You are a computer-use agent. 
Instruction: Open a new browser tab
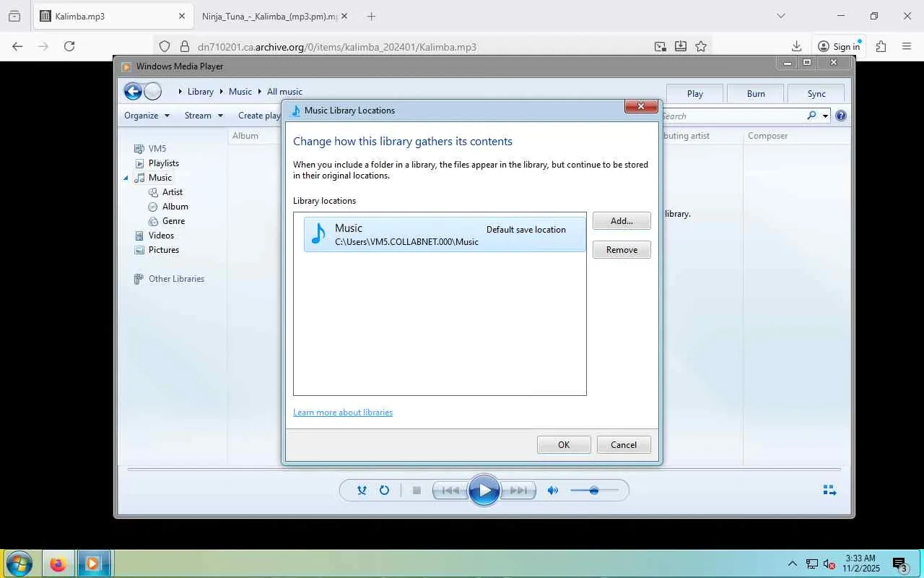click(x=371, y=16)
